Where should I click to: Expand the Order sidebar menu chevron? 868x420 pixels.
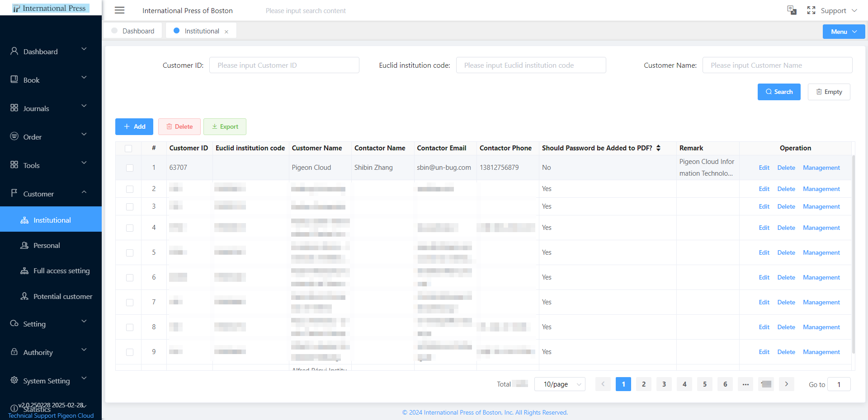coord(84,134)
